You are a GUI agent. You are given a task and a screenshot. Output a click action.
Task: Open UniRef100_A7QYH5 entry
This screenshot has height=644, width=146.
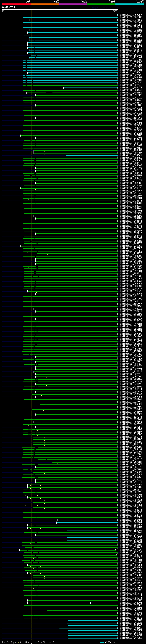(131, 30)
